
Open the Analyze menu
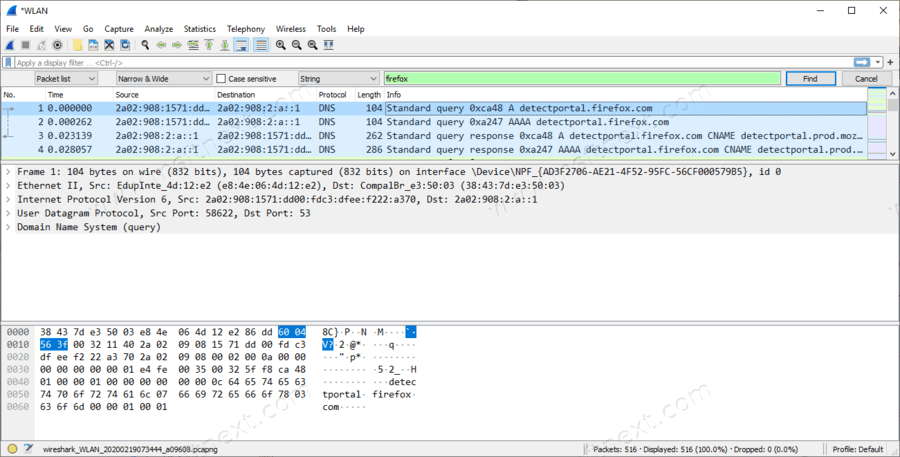[158, 29]
